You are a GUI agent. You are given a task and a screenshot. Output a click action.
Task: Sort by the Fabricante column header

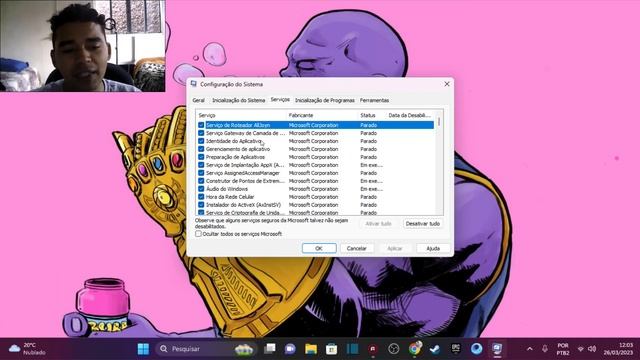tap(322, 116)
